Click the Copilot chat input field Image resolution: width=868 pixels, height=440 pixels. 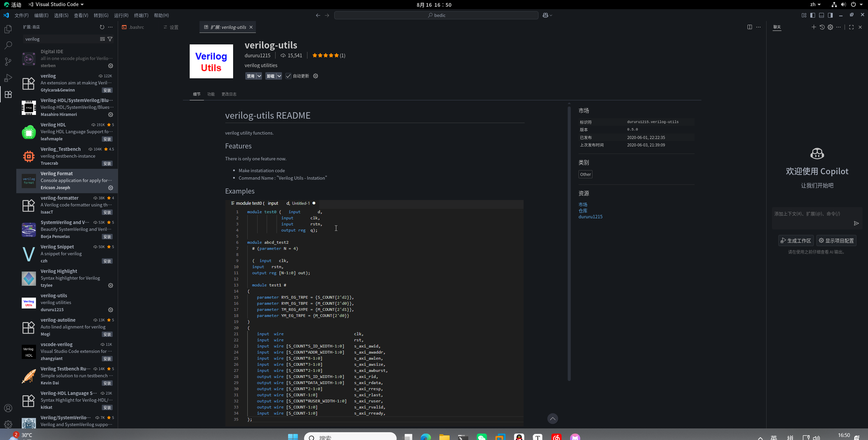(x=812, y=214)
